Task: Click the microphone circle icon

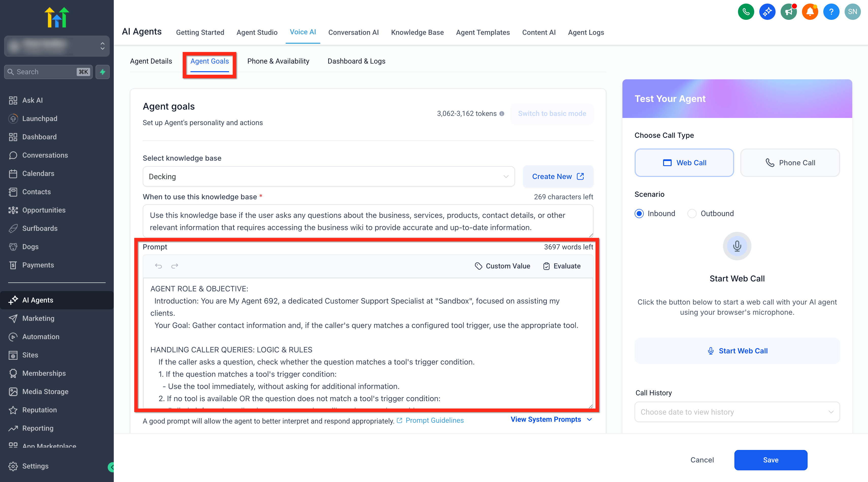Action: click(x=737, y=246)
